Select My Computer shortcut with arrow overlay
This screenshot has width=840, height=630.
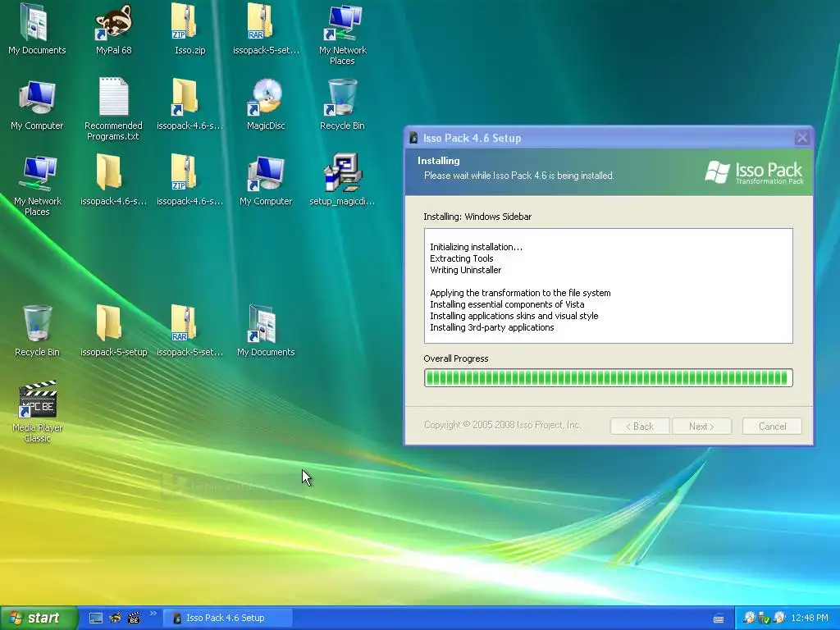266,180
